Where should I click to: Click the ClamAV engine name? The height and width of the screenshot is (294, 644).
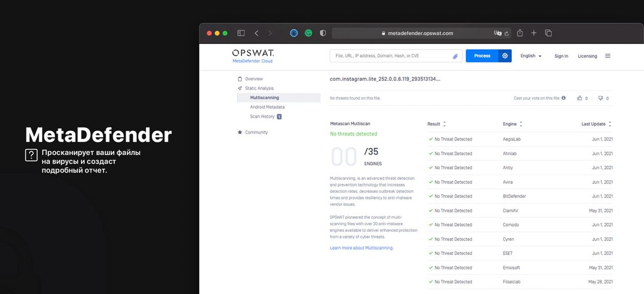pos(511,210)
